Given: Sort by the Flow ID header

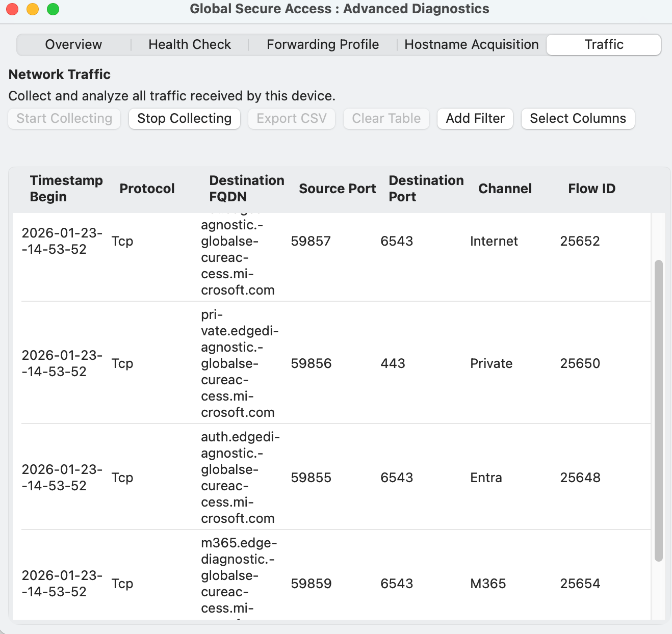Looking at the screenshot, I should click(591, 189).
